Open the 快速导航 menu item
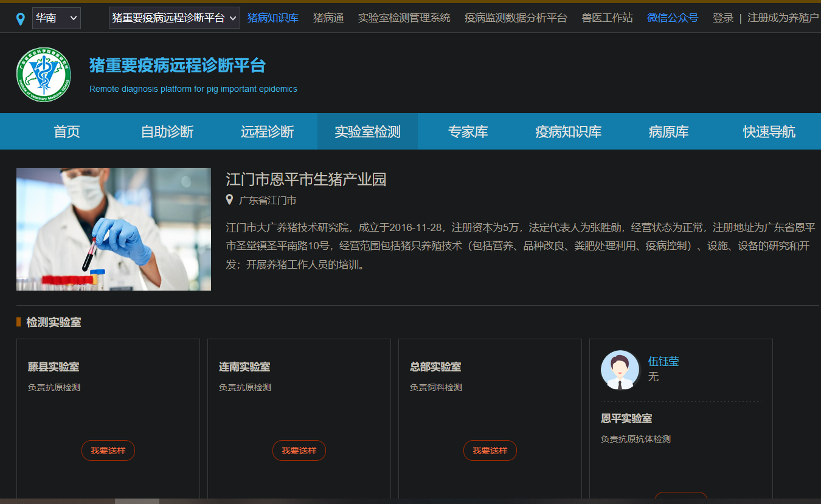 pos(769,131)
